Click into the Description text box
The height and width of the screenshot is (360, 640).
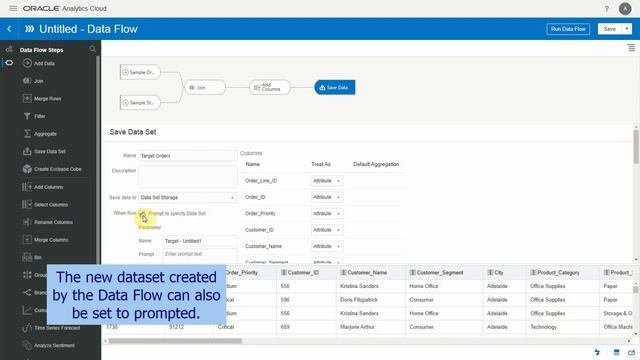[x=187, y=176]
